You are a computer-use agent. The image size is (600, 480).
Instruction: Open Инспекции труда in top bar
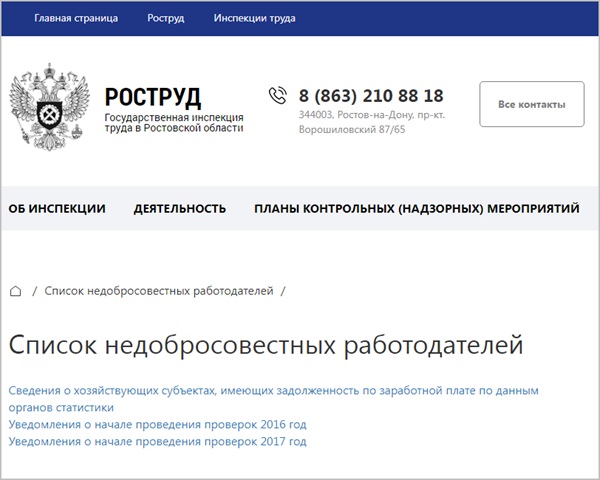point(253,18)
